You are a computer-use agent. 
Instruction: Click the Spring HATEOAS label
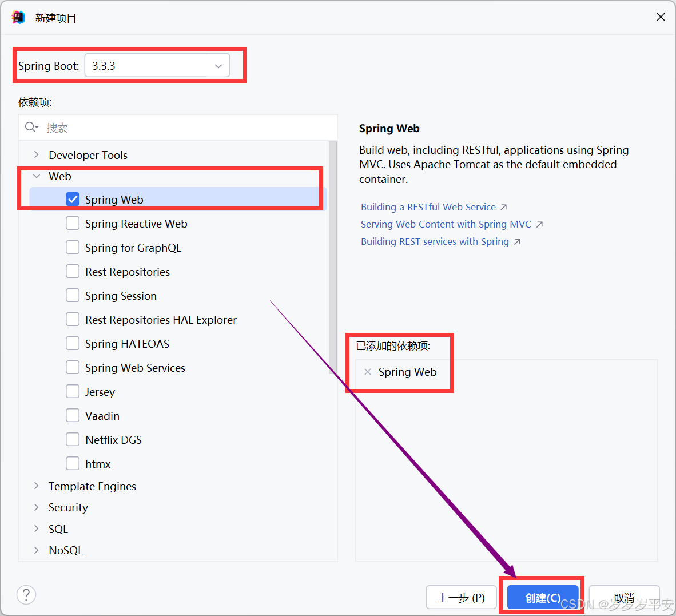point(127,344)
